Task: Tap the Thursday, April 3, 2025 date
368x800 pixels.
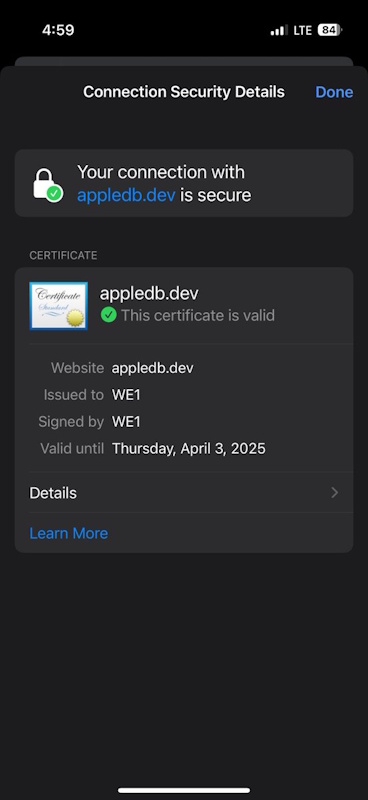Action: coord(189,449)
